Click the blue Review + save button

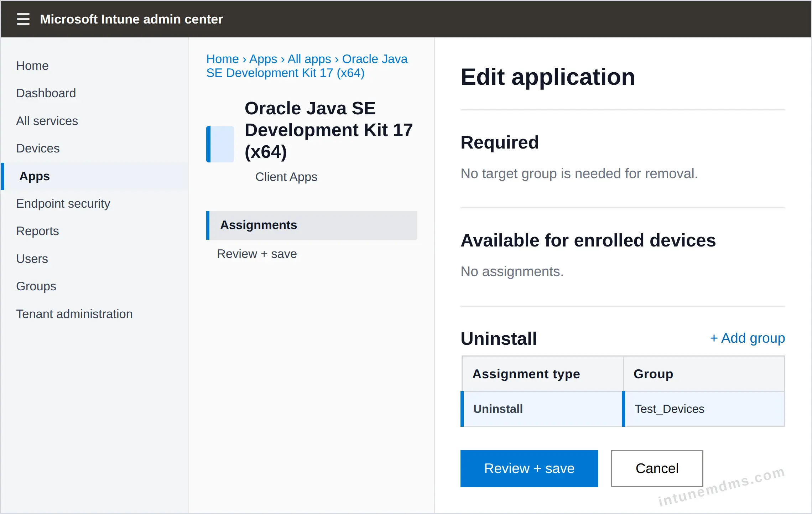coord(529,468)
